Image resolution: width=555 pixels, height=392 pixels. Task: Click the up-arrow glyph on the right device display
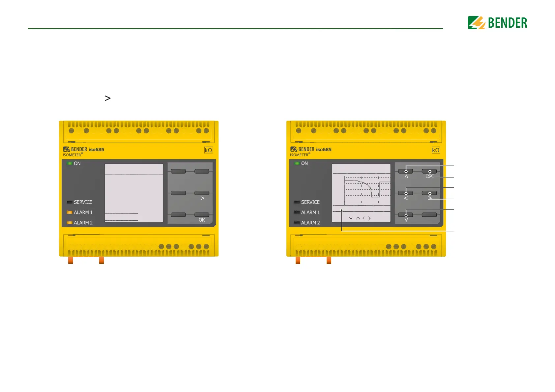(358, 218)
